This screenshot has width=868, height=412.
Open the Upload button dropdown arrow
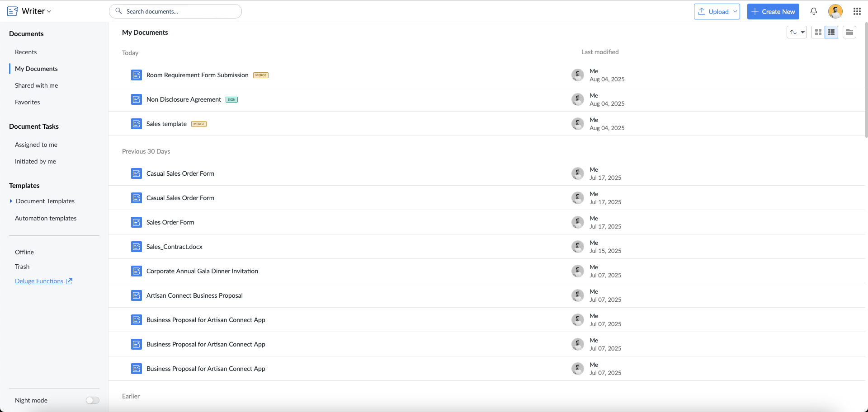pos(735,12)
